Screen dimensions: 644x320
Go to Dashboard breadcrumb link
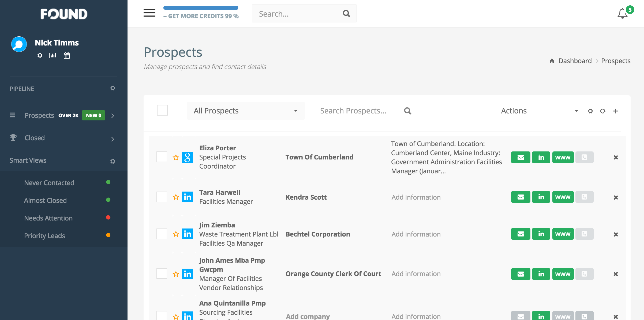click(x=575, y=61)
